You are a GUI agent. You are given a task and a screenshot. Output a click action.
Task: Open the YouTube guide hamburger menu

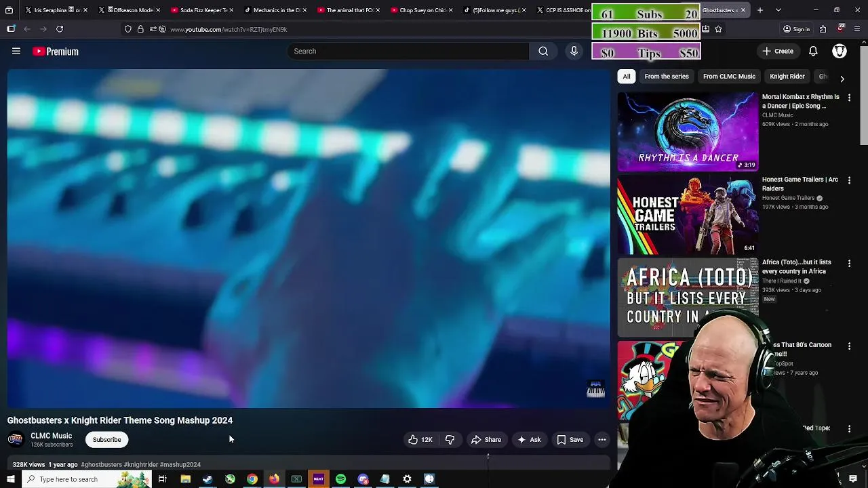point(16,51)
